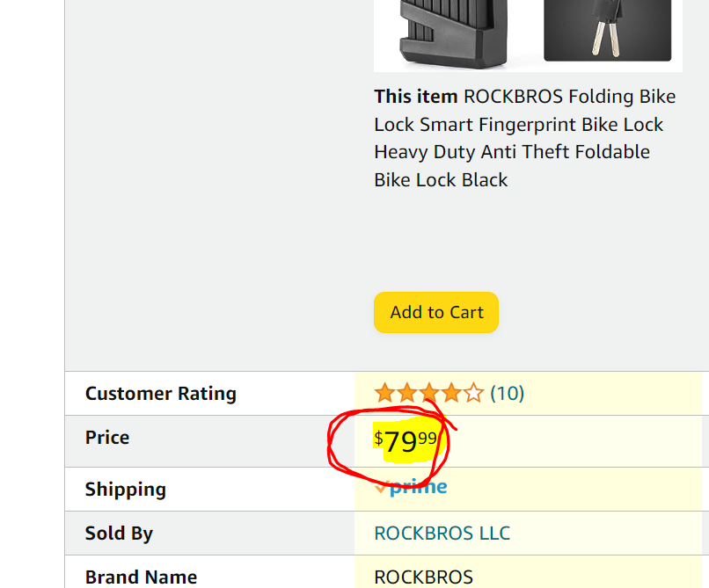Open the ROCKBROS LLC seller link

coord(442,533)
